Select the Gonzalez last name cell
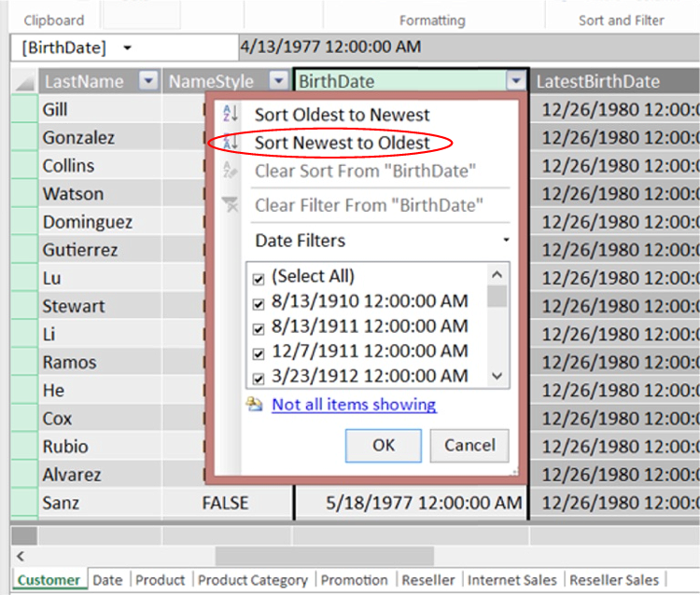 (x=100, y=137)
